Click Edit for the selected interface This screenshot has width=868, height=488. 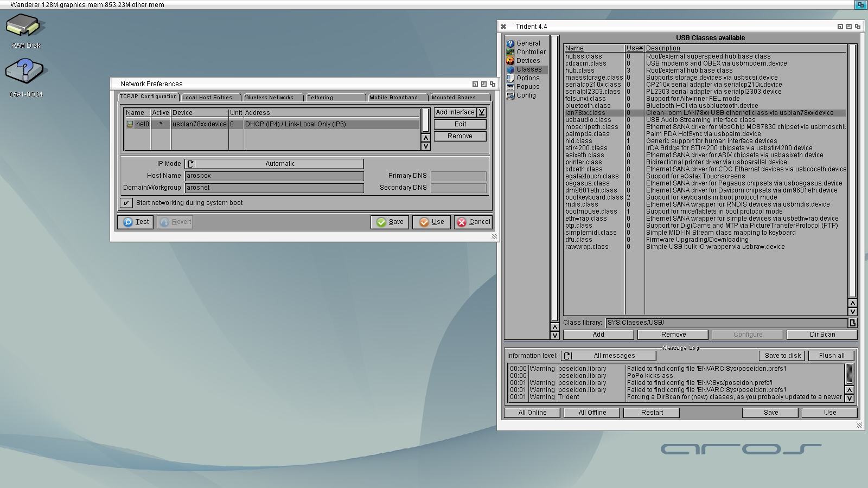[x=460, y=124]
